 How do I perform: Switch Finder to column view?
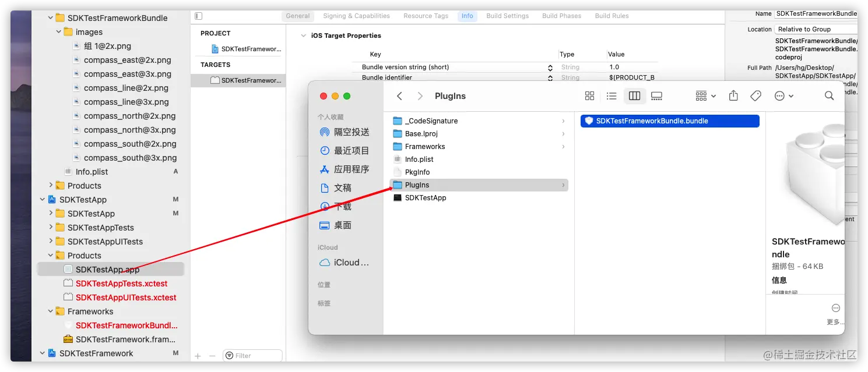634,96
